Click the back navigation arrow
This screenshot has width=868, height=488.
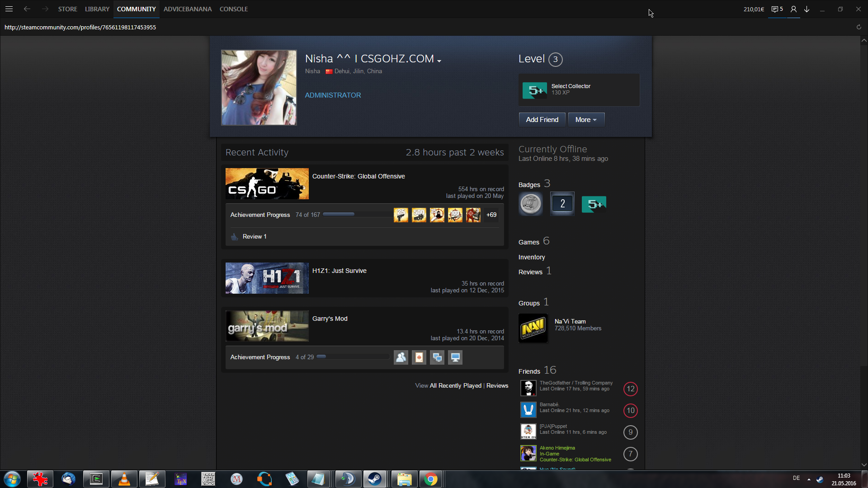(27, 9)
